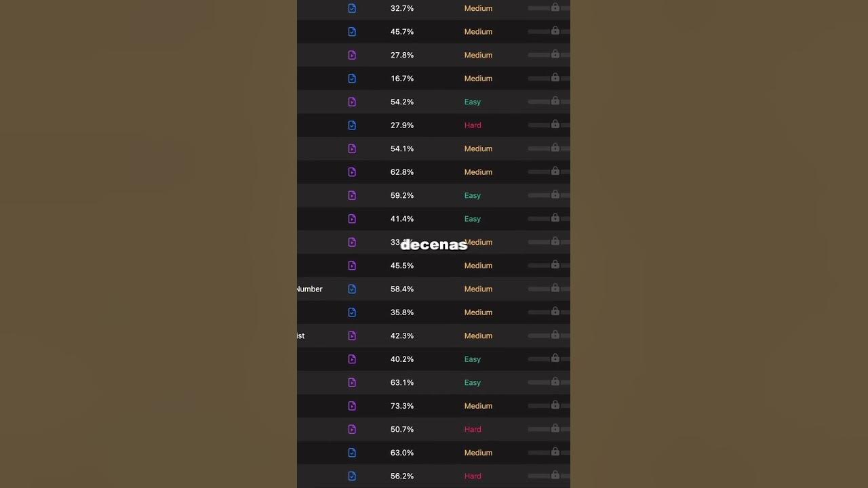The height and width of the screenshot is (488, 868).
Task: Click the locked frequency bar in 63.0% row
Action: [549, 452]
